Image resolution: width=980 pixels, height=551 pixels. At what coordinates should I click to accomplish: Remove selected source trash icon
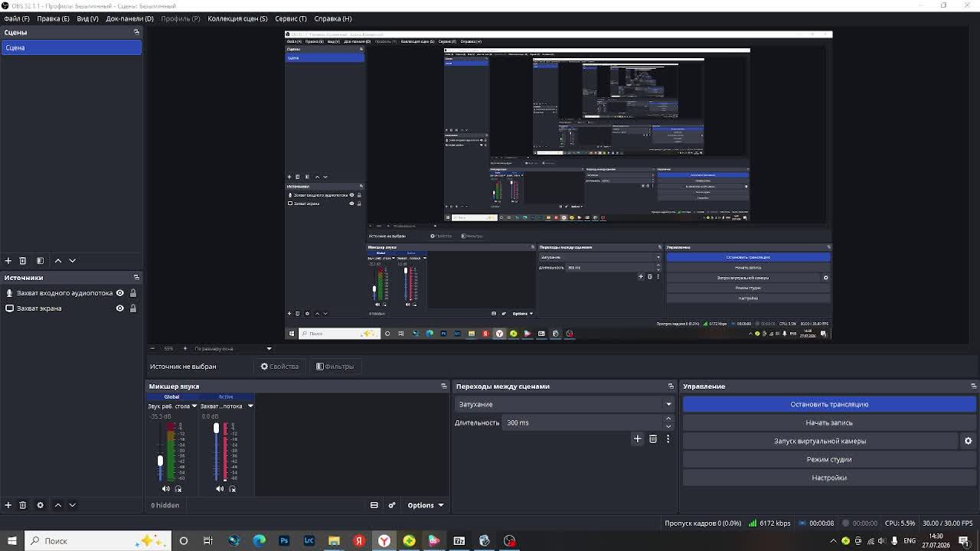pyautogui.click(x=22, y=505)
